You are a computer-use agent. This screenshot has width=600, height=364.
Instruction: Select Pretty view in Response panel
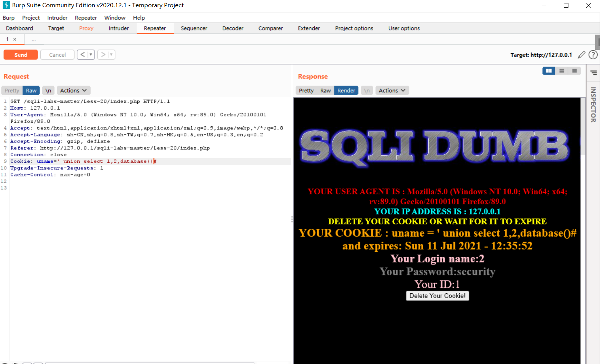tap(306, 91)
